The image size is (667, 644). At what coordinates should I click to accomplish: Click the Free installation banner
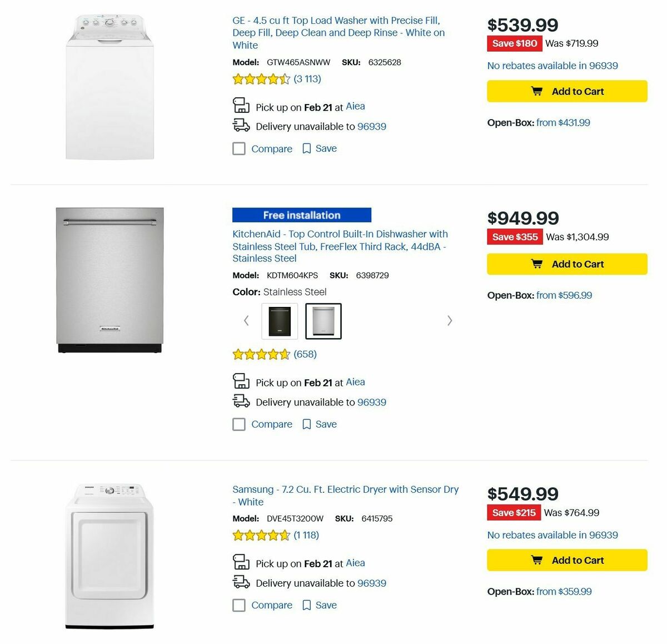(x=302, y=215)
